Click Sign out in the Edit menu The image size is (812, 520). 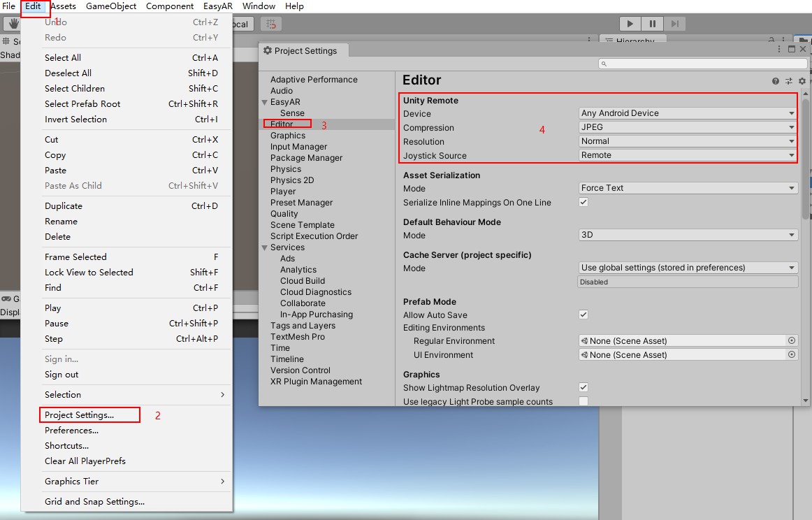point(61,375)
